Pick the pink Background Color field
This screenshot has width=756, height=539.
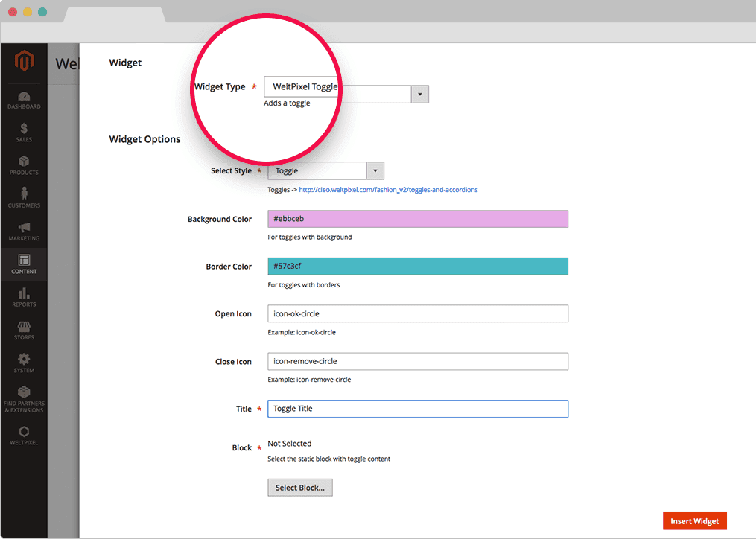coord(417,219)
